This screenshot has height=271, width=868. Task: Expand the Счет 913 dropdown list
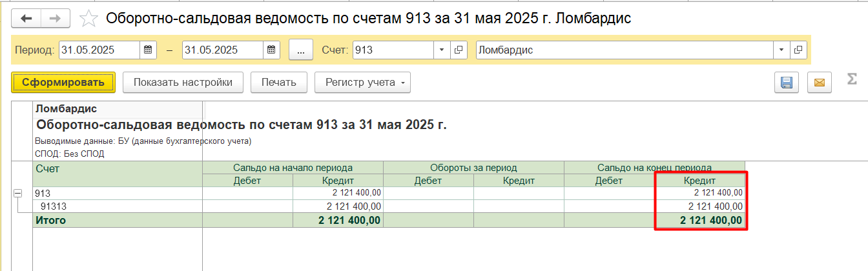[442, 50]
